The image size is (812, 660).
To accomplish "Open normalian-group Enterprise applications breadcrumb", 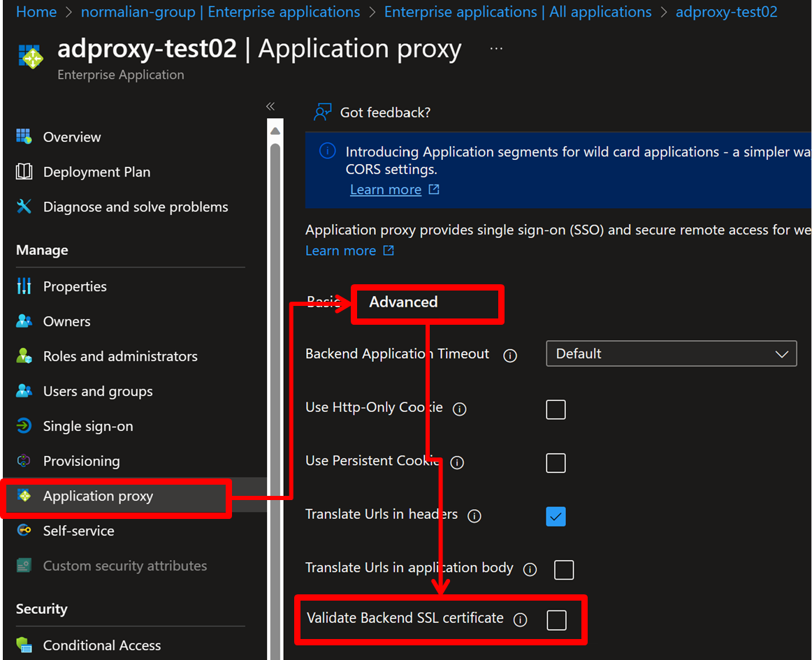I will tap(221, 11).
